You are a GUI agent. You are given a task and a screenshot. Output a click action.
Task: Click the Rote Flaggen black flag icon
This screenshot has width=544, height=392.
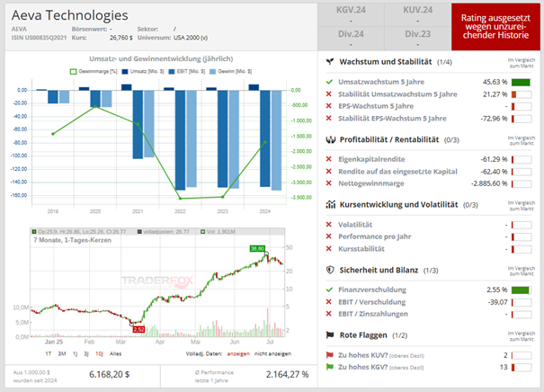point(330,335)
